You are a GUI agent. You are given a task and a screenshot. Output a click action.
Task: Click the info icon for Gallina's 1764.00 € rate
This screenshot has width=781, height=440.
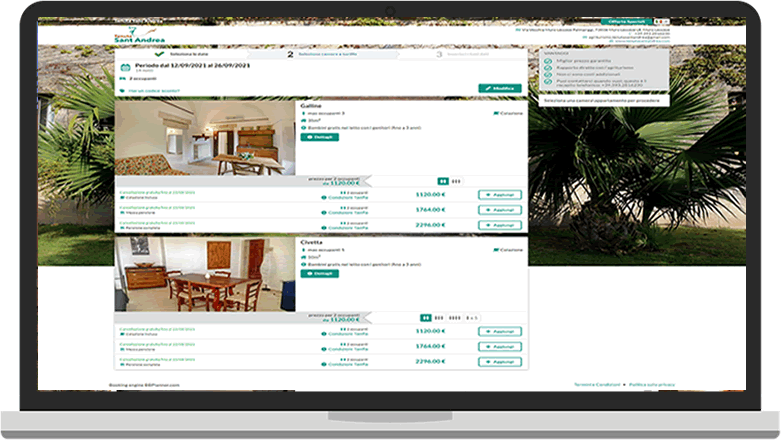click(324, 212)
